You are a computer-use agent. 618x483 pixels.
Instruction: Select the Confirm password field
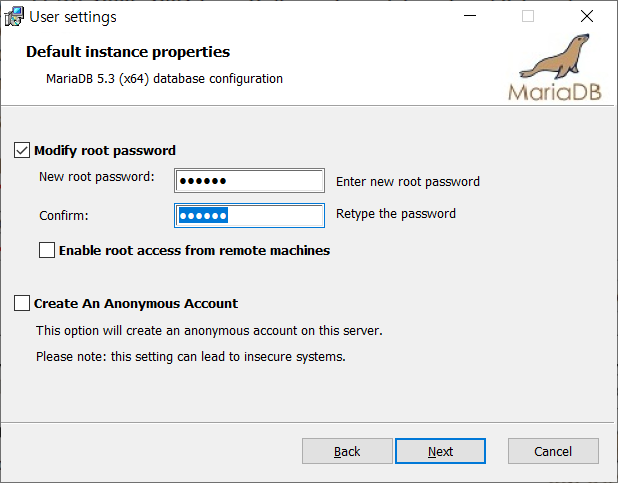[249, 215]
